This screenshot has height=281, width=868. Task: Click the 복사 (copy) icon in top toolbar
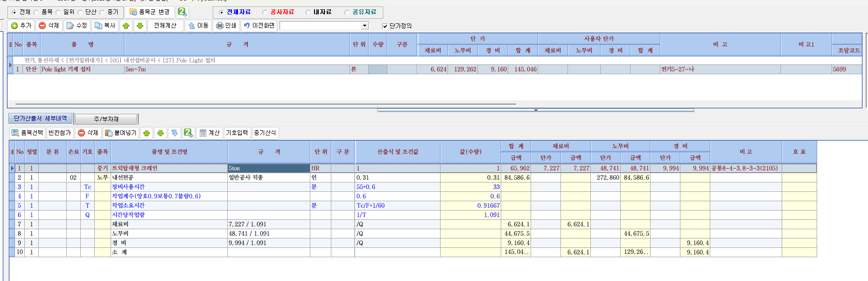tap(105, 26)
